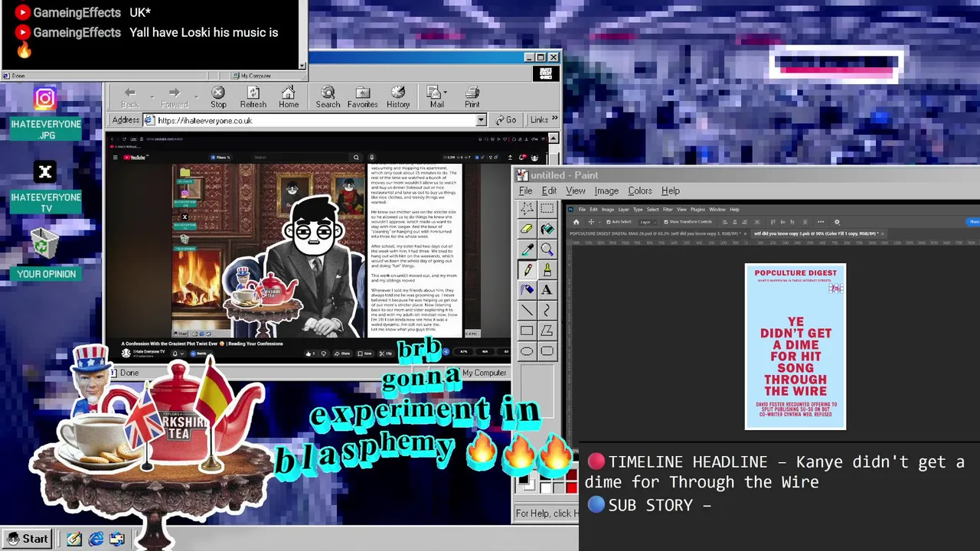Open the Paint Colors menu
The height and width of the screenshot is (551, 980).
[640, 191]
